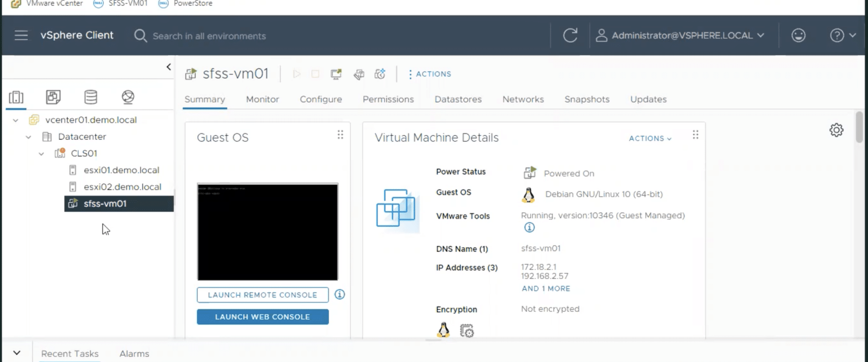Open the Snapshots tab
The image size is (868, 362).
pyautogui.click(x=587, y=99)
